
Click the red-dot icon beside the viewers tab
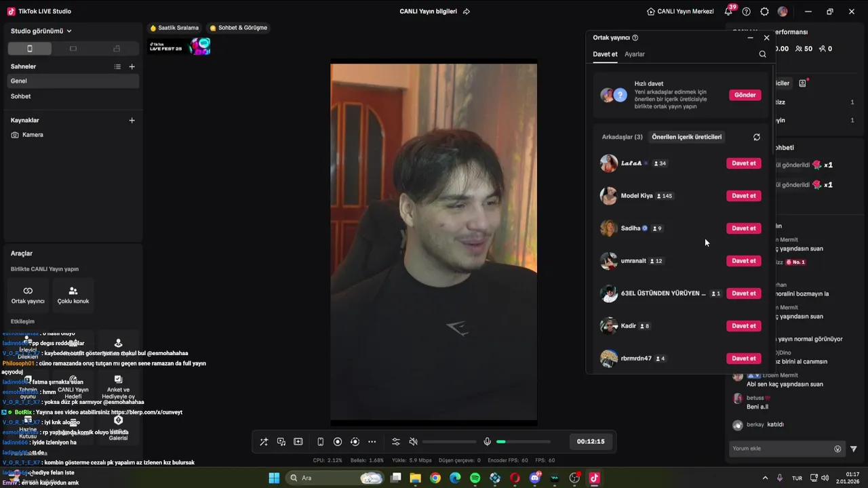[803, 83]
